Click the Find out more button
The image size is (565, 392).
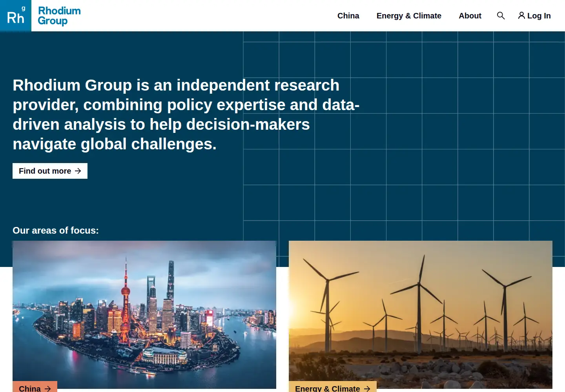click(x=50, y=171)
